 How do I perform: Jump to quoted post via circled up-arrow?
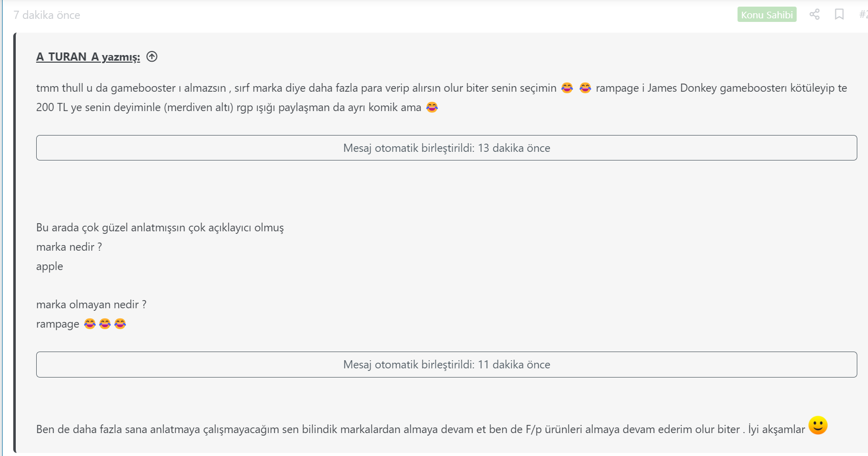(x=152, y=57)
